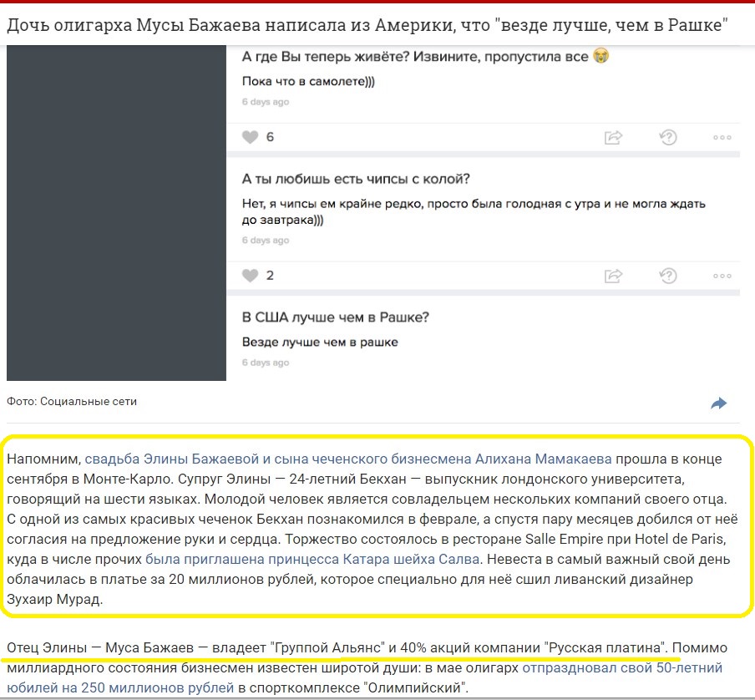Viewport: 755px width, 700px height.
Task: Open three-dots menu of first answer
Action: click(x=722, y=137)
